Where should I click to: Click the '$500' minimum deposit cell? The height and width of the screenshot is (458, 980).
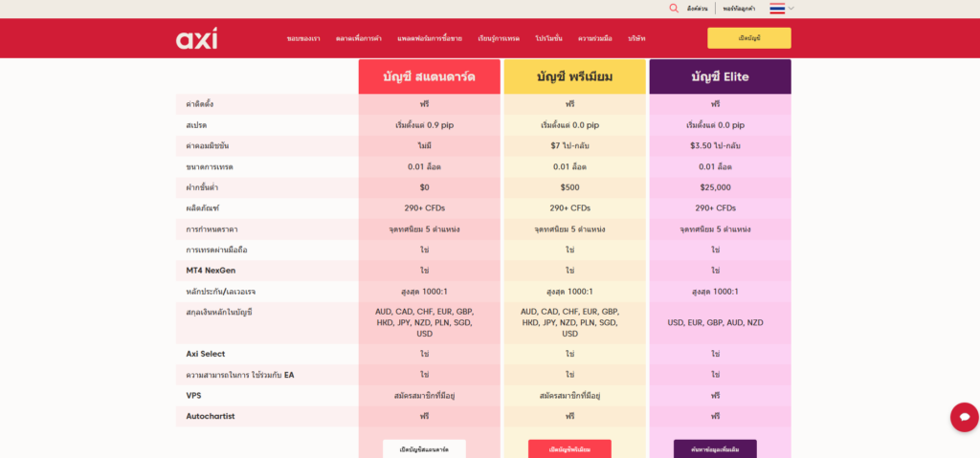click(570, 187)
